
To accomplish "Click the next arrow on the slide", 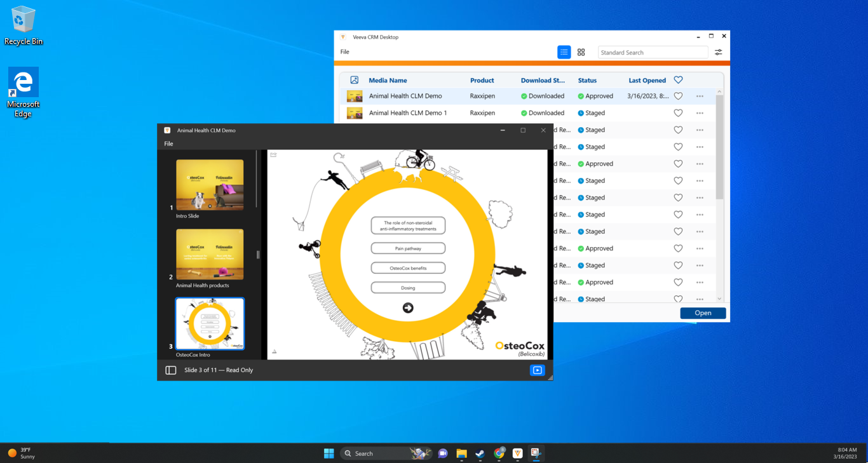I will pos(408,308).
